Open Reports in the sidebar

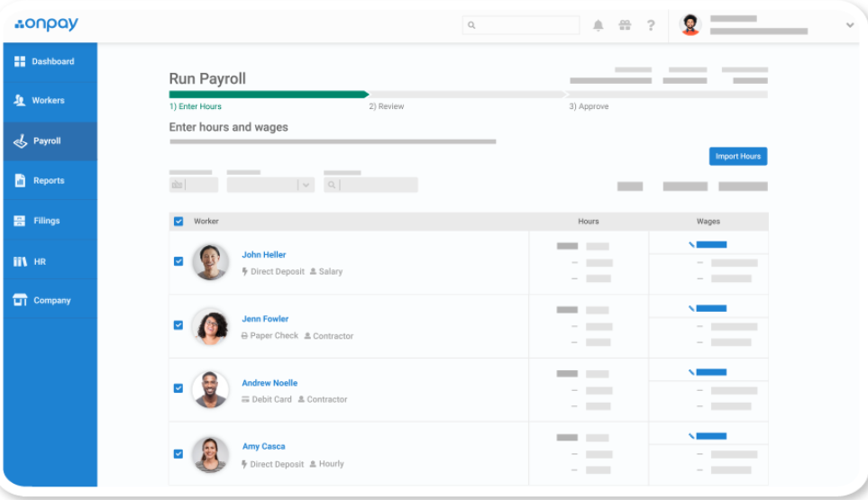pos(50,180)
